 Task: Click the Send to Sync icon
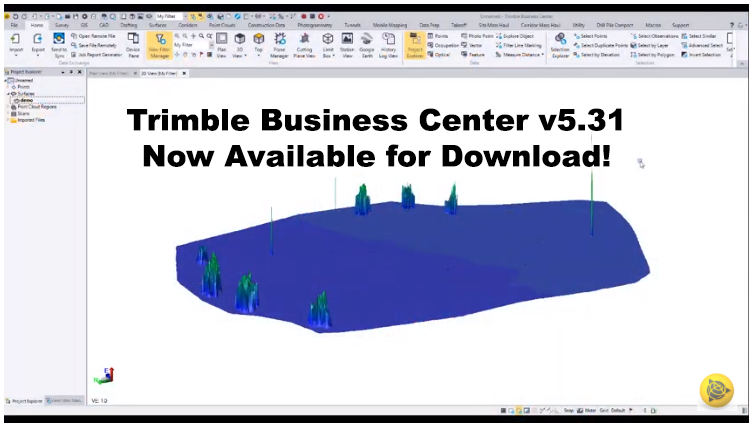[x=59, y=38]
